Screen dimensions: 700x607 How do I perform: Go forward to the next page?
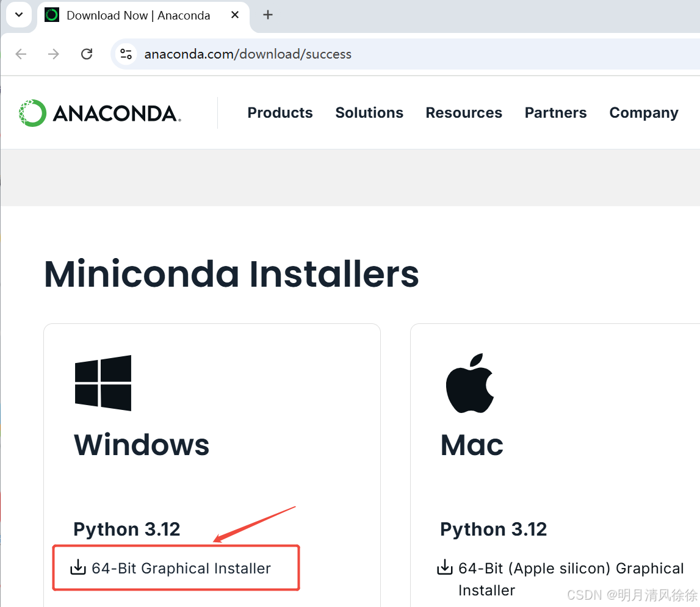coord(54,54)
